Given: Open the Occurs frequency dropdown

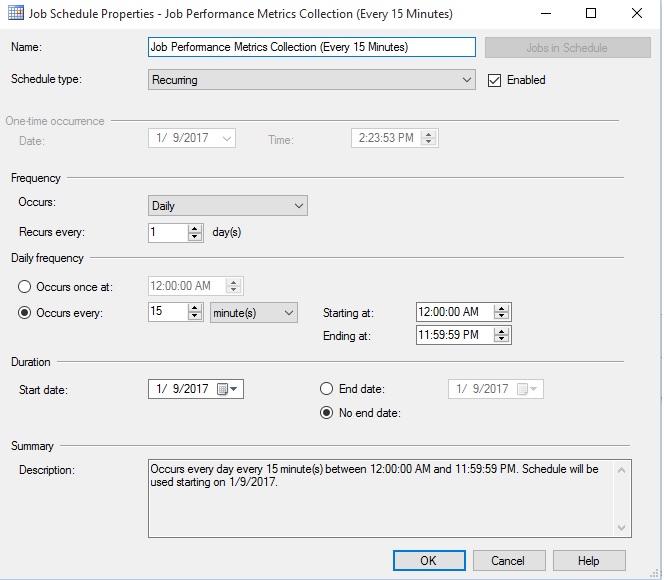Looking at the screenshot, I should coord(228,206).
